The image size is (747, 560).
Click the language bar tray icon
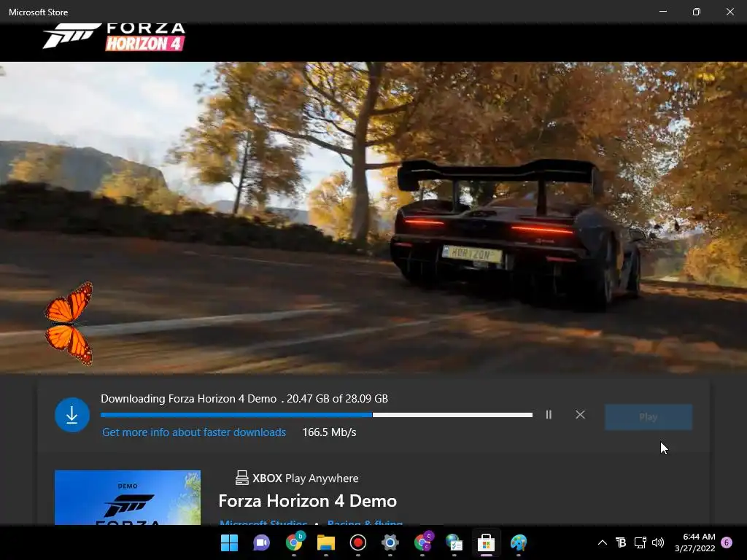pyautogui.click(x=621, y=542)
